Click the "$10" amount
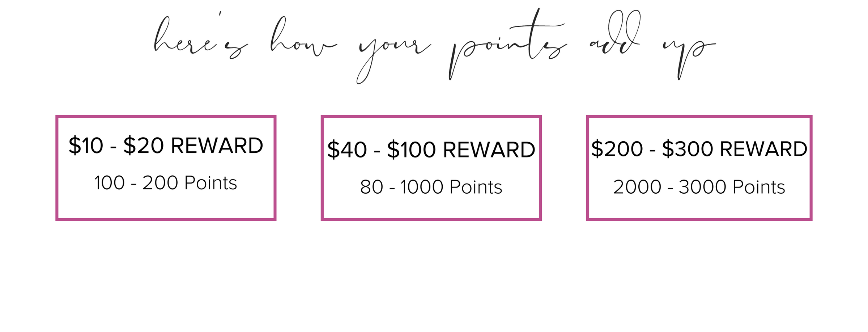This screenshot has height=332, width=868. [x=86, y=146]
